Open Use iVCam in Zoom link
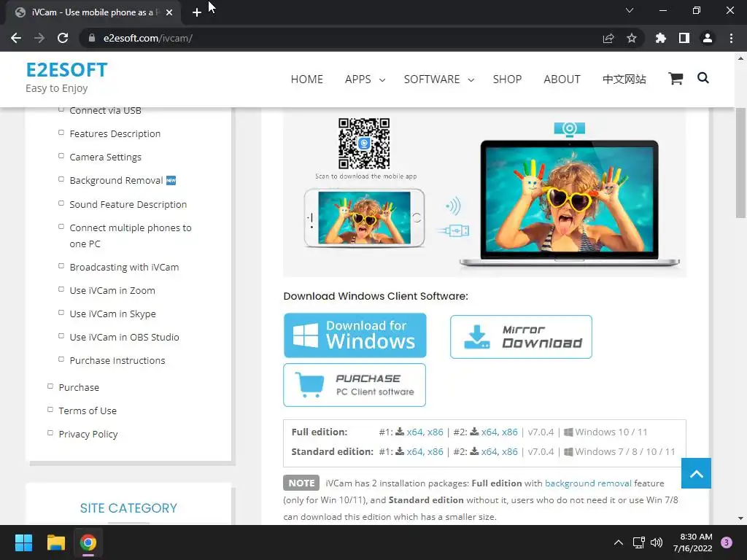The image size is (747, 560). pyautogui.click(x=112, y=290)
